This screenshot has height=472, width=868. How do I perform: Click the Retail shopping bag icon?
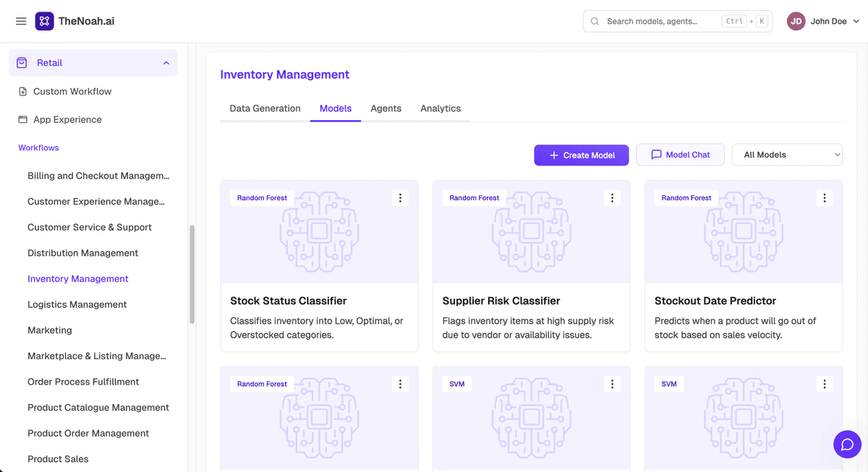pyautogui.click(x=22, y=63)
